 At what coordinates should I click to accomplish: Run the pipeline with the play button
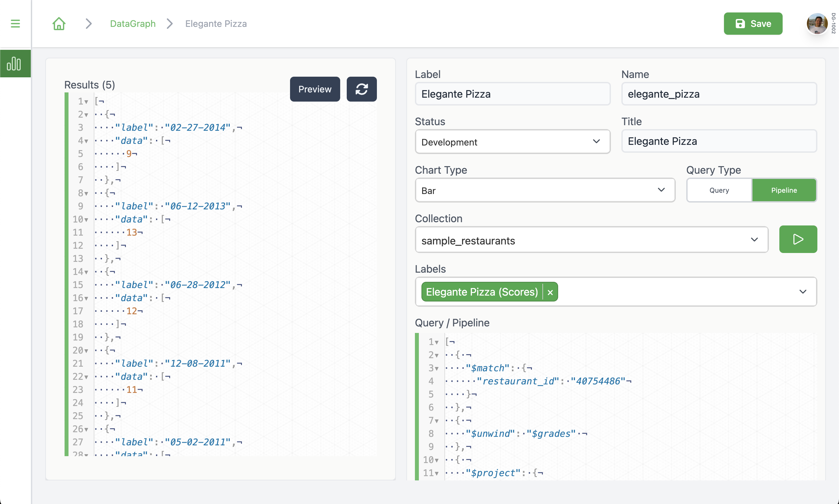[798, 239]
